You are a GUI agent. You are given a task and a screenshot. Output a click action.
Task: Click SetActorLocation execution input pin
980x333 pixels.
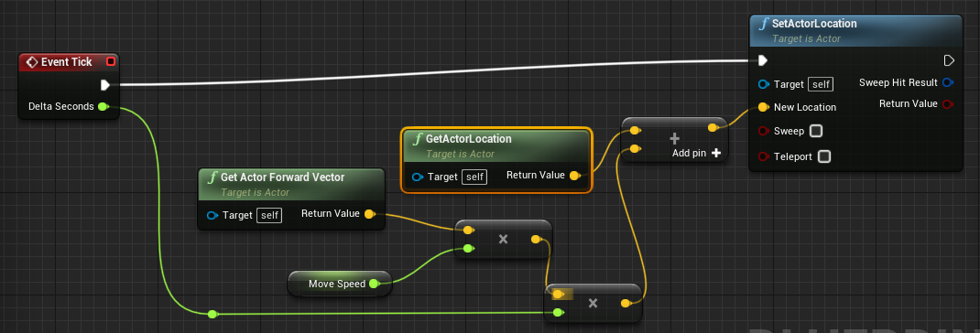click(x=763, y=60)
